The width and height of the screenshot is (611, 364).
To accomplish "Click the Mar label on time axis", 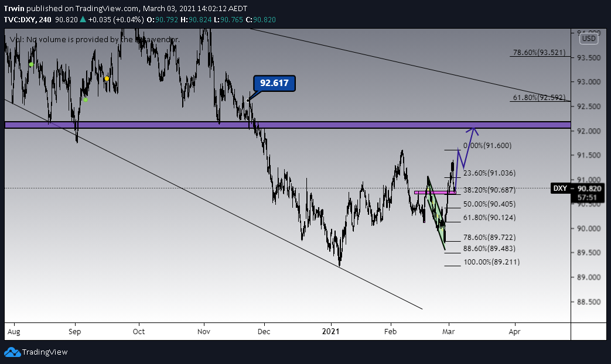I will pos(449,331).
